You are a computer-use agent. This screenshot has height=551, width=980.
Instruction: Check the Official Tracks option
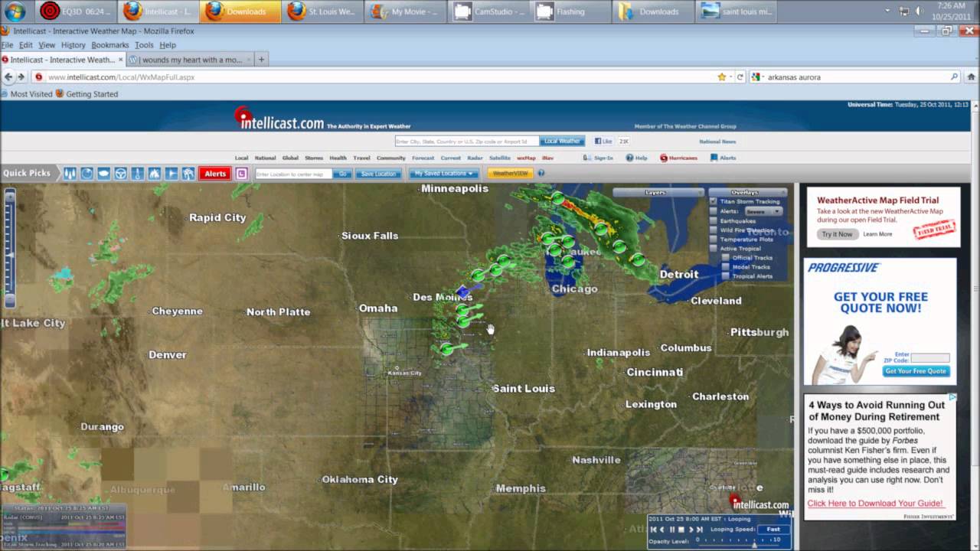(x=726, y=257)
